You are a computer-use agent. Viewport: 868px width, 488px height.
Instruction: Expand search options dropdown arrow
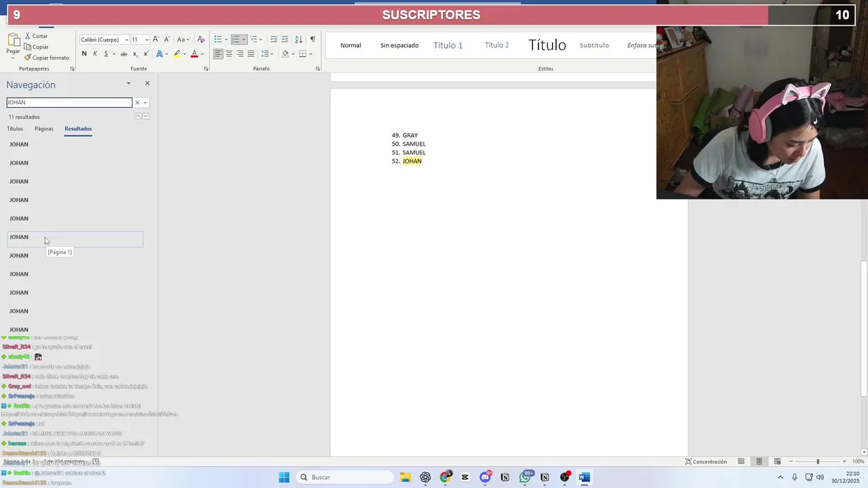[145, 102]
